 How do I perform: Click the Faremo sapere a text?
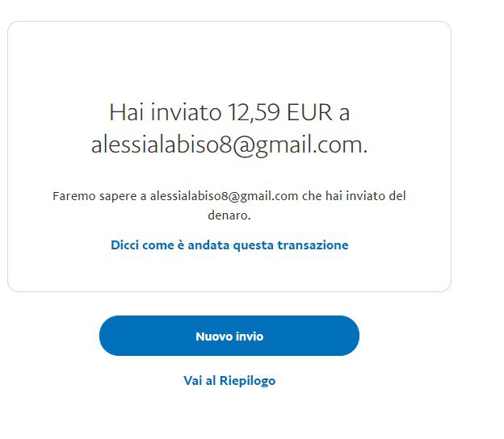click(99, 196)
